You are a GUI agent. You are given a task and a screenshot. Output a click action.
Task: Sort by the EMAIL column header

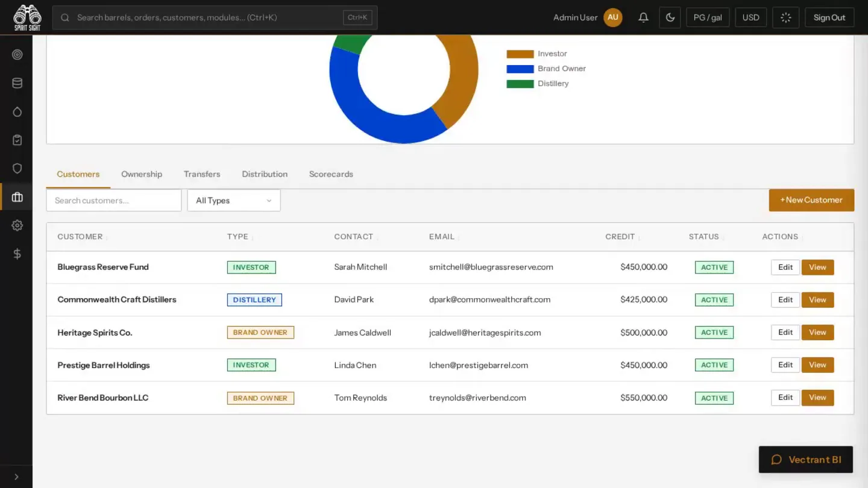coord(442,237)
